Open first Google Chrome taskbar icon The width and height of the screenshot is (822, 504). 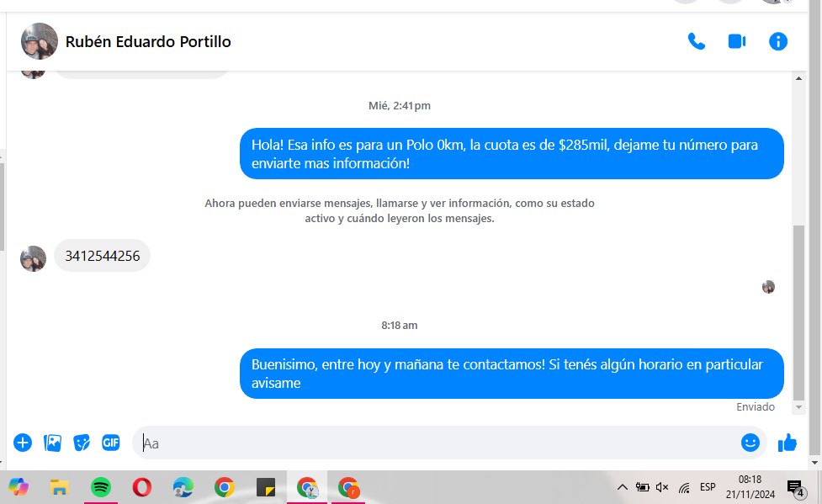click(x=225, y=487)
